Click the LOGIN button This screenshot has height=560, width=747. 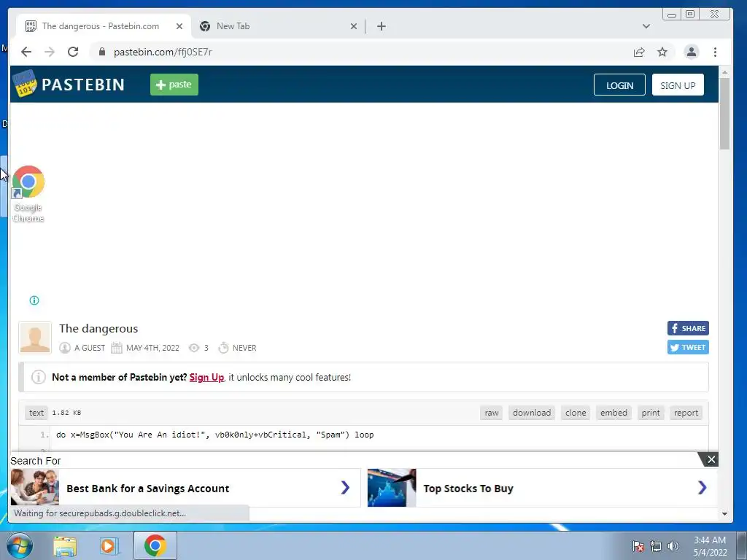pos(619,85)
